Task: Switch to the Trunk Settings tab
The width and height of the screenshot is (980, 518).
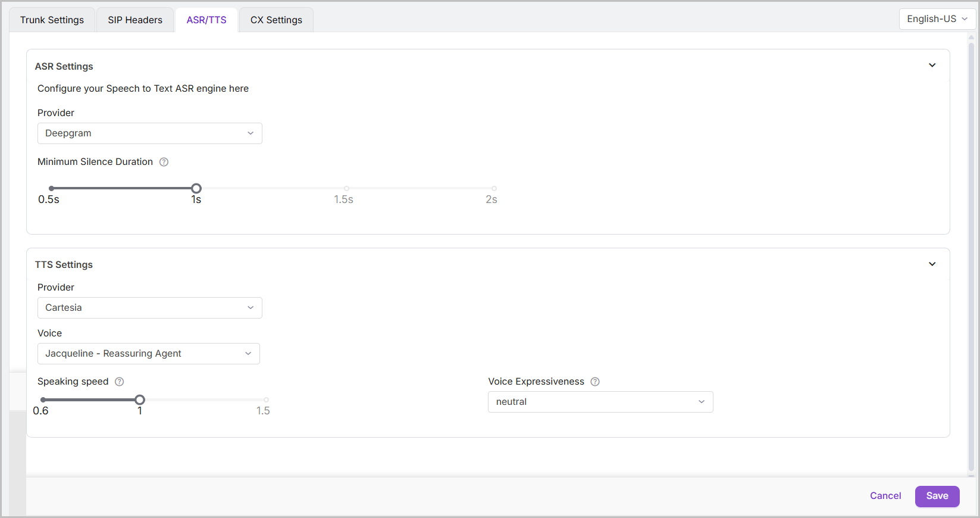Action: click(x=52, y=20)
